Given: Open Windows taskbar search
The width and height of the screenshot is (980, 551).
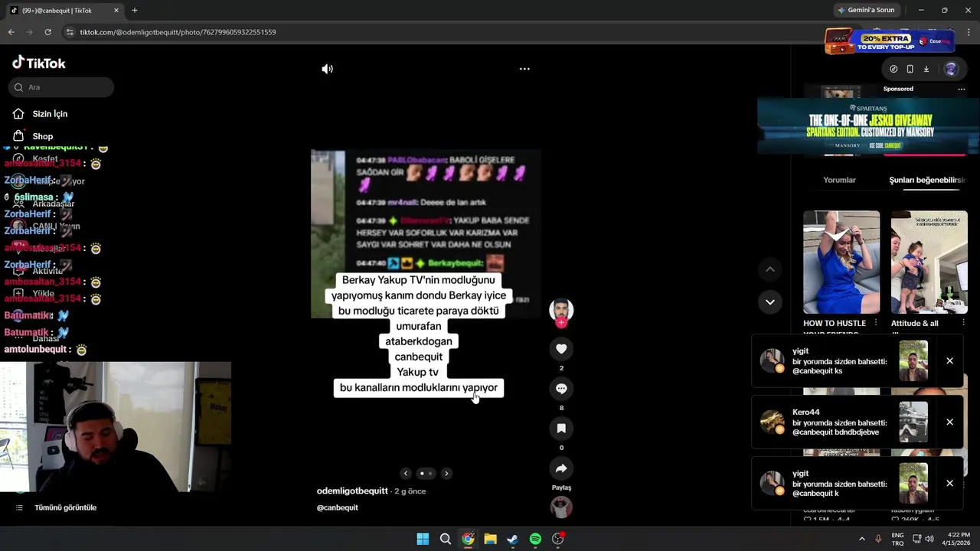Looking at the screenshot, I should click(445, 539).
